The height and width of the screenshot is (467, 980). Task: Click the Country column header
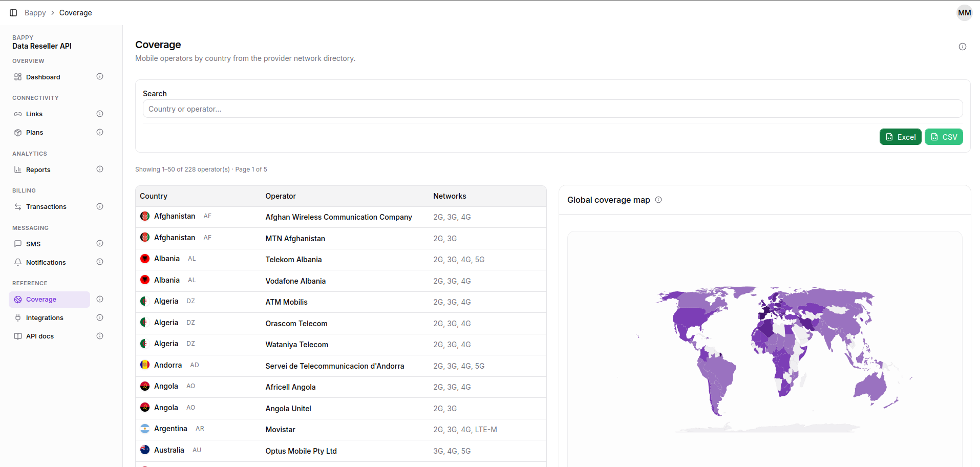[x=154, y=196]
